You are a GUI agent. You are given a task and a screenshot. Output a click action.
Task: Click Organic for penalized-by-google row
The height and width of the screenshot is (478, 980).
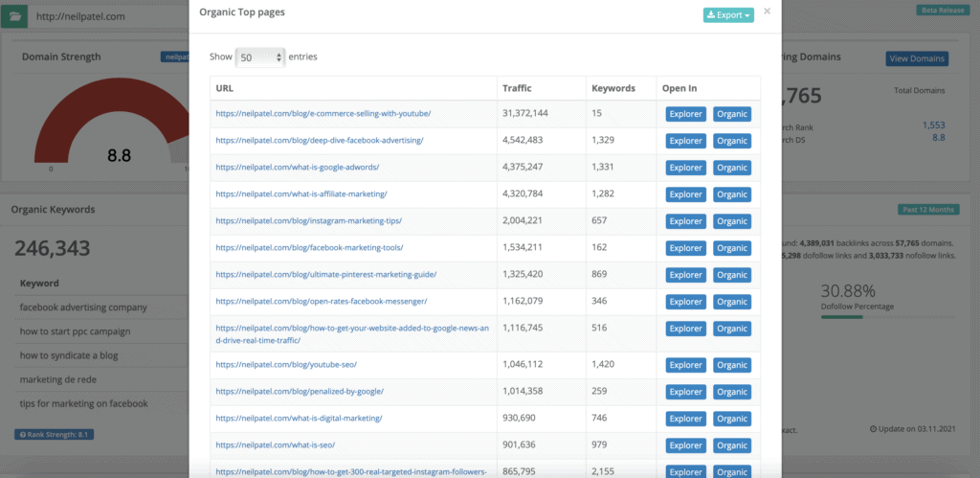732,393
